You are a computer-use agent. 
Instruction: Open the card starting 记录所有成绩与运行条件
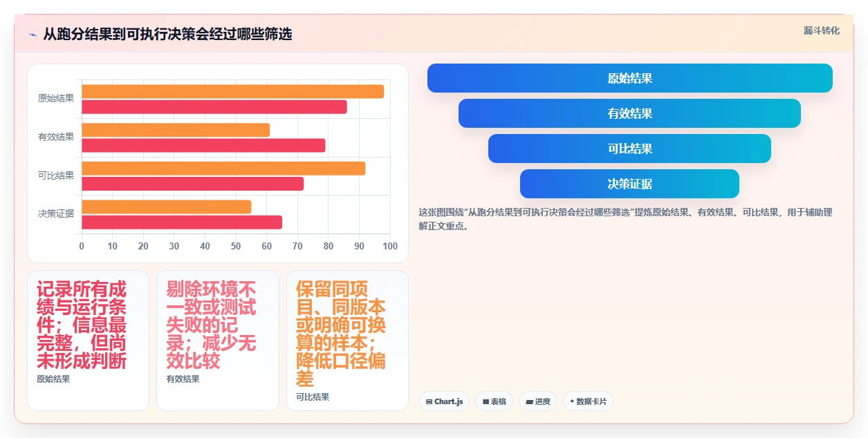pyautogui.click(x=88, y=341)
